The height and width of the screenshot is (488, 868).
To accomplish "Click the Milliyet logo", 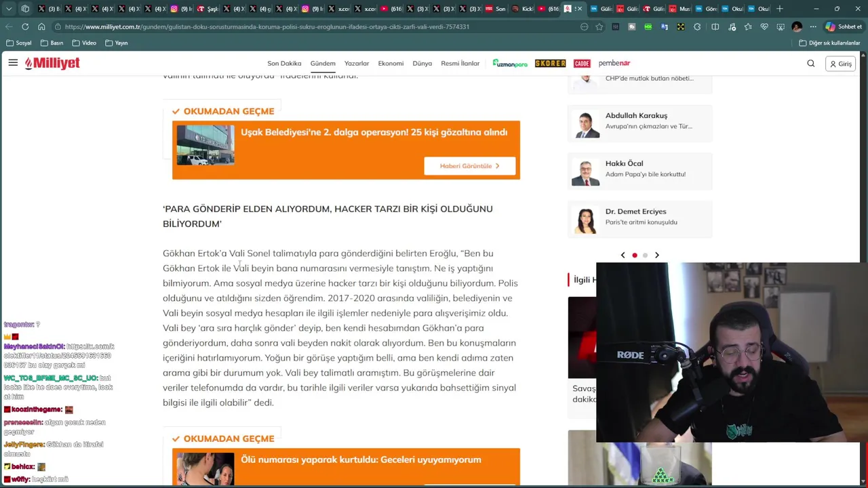I will (52, 63).
